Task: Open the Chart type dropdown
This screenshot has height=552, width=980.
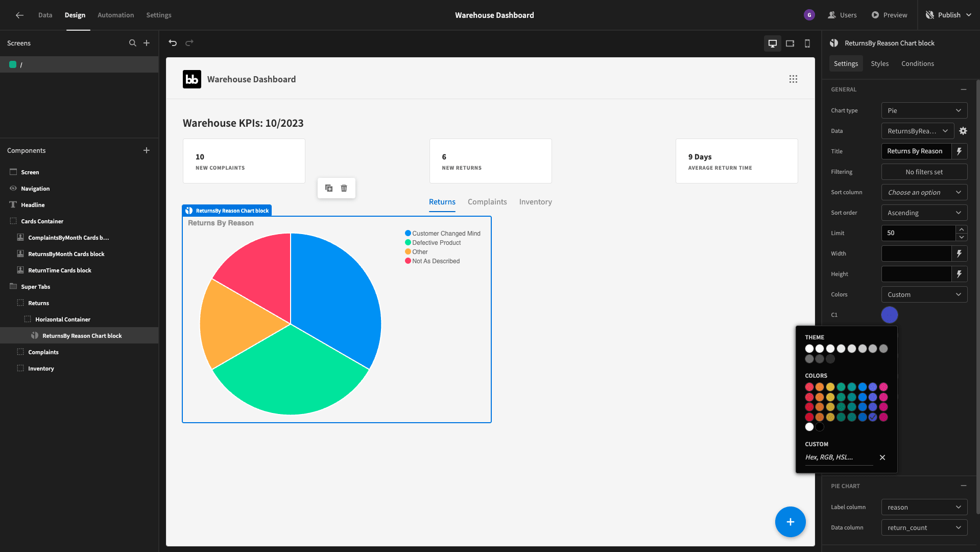Action: [x=924, y=110]
